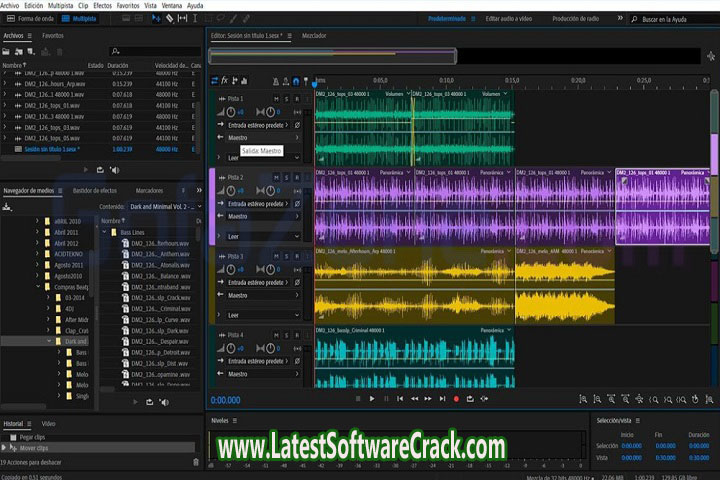Arm Pista 3 for recording
The height and width of the screenshot is (480, 720).
297,256
